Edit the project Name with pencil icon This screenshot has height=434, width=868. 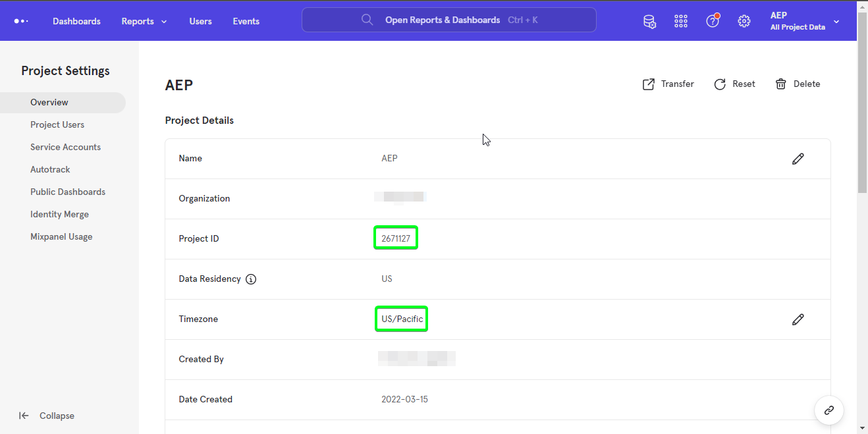pyautogui.click(x=798, y=159)
